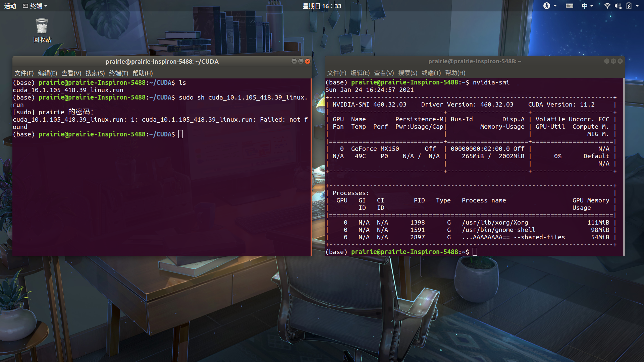The width and height of the screenshot is (644, 362).
Task: Click the Wi-Fi status icon
Action: [607, 6]
